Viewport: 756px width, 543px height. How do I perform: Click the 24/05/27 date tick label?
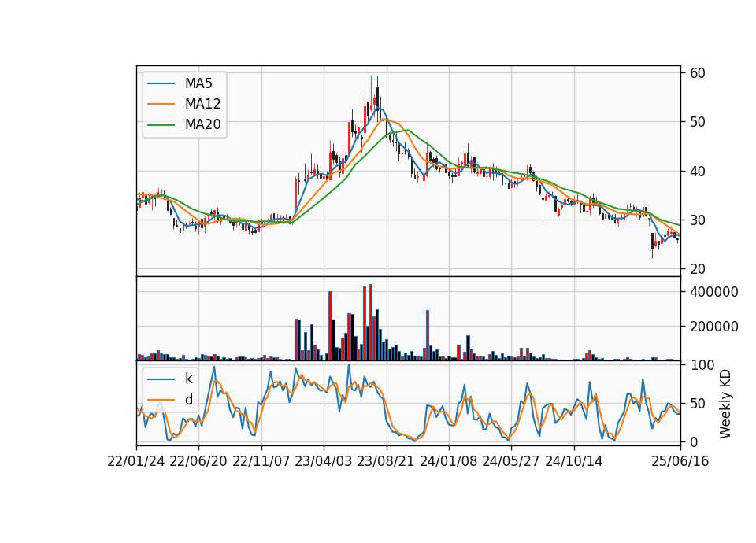pos(511,461)
